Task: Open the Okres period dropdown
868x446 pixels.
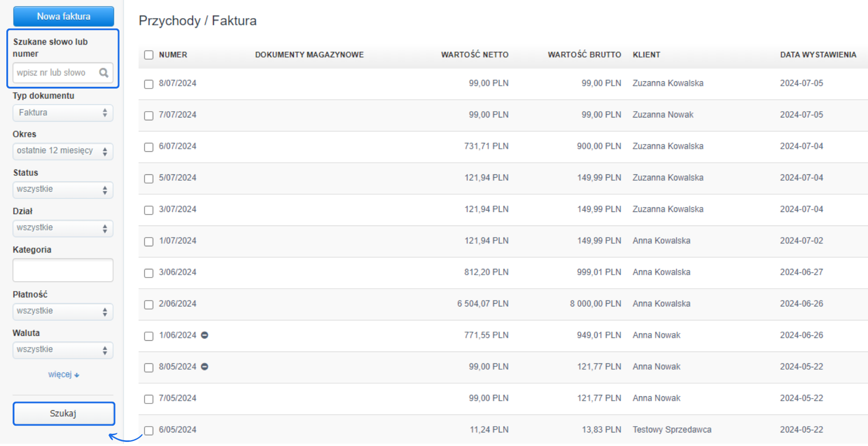Action: click(x=63, y=151)
